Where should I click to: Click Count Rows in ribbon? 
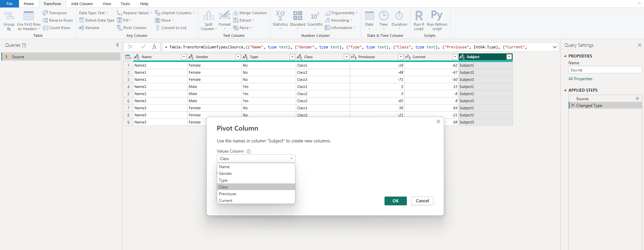57,28
